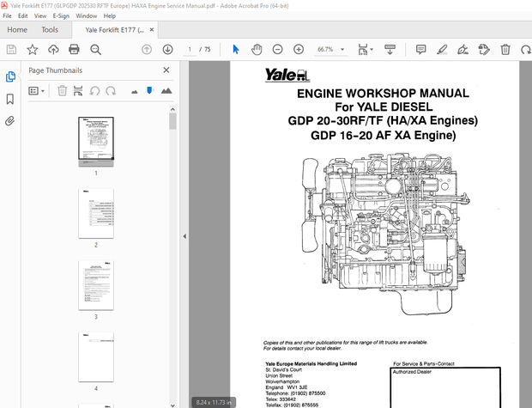
Task: Click the Rotate icon in main toolbar
Action: [x=526, y=50]
